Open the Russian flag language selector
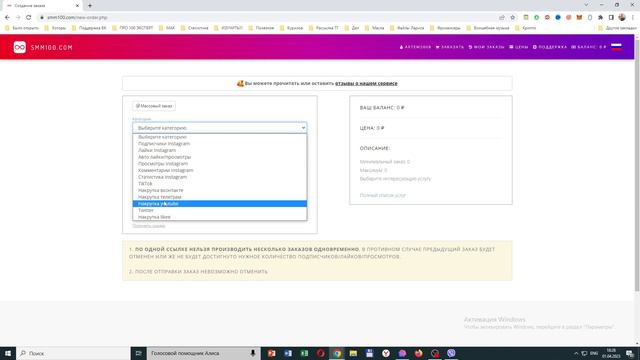 (616, 47)
